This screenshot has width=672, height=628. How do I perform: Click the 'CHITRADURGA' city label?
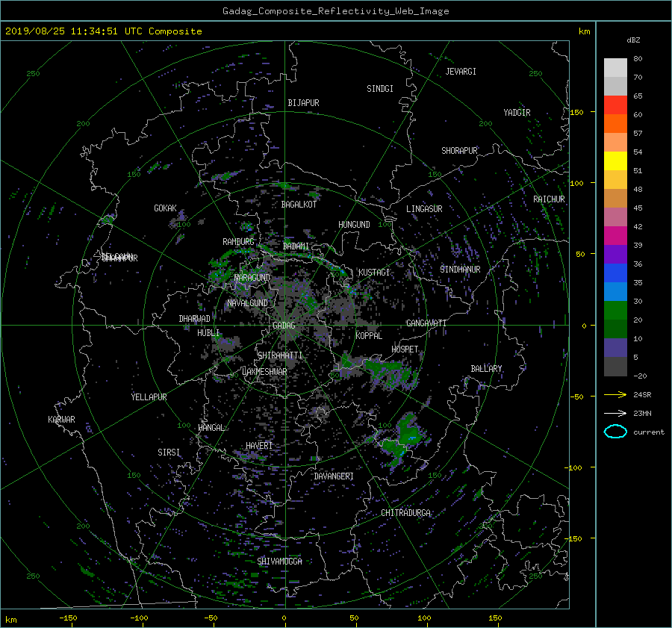405,513
